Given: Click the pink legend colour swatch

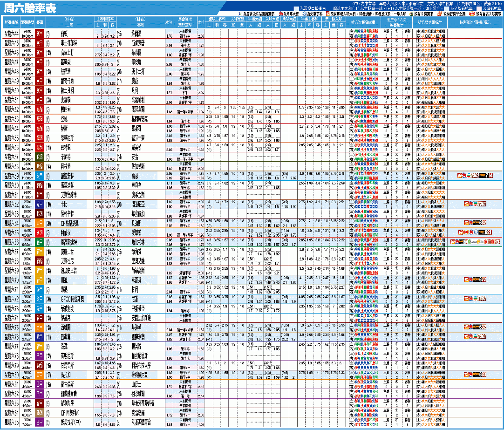Looking at the screenshot, I should pyautogui.click(x=479, y=9).
